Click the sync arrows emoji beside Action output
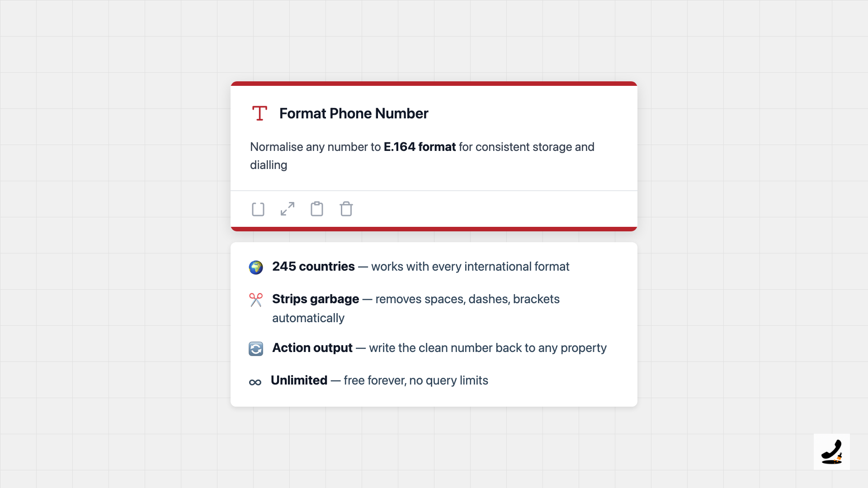The width and height of the screenshot is (868, 488). (256, 348)
